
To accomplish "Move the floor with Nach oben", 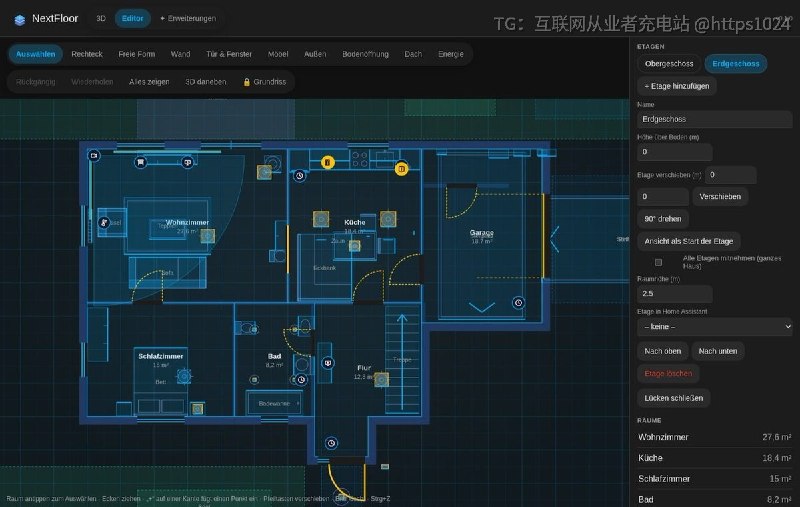I will click(663, 351).
